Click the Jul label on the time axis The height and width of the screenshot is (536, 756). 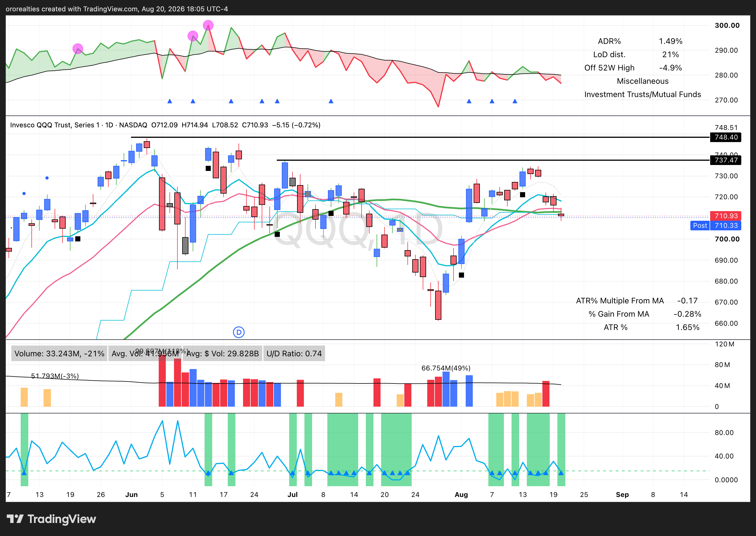pyautogui.click(x=292, y=494)
